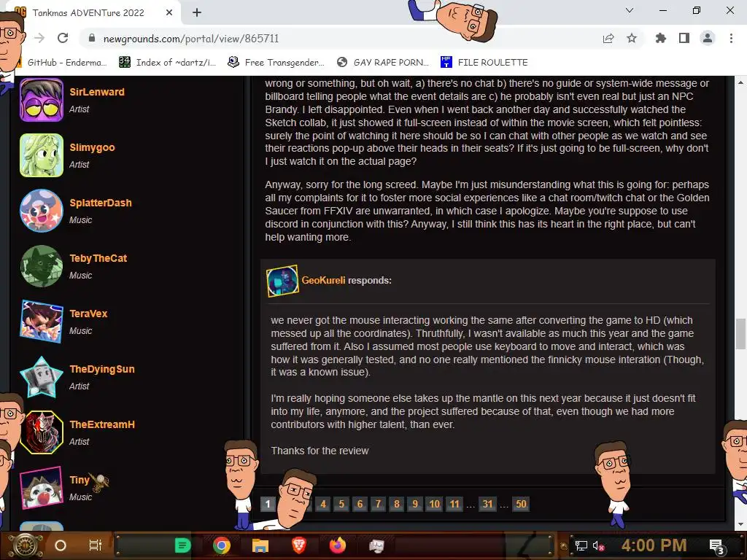
Task: Switch to Chrome from the taskbar
Action: (222, 545)
